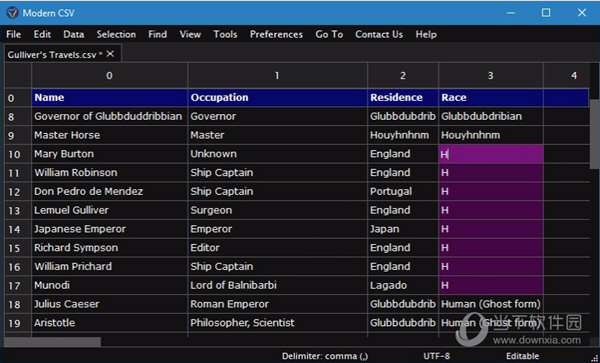This screenshot has height=363, width=600.
Task: Select column header 4
Action: [x=566, y=76]
